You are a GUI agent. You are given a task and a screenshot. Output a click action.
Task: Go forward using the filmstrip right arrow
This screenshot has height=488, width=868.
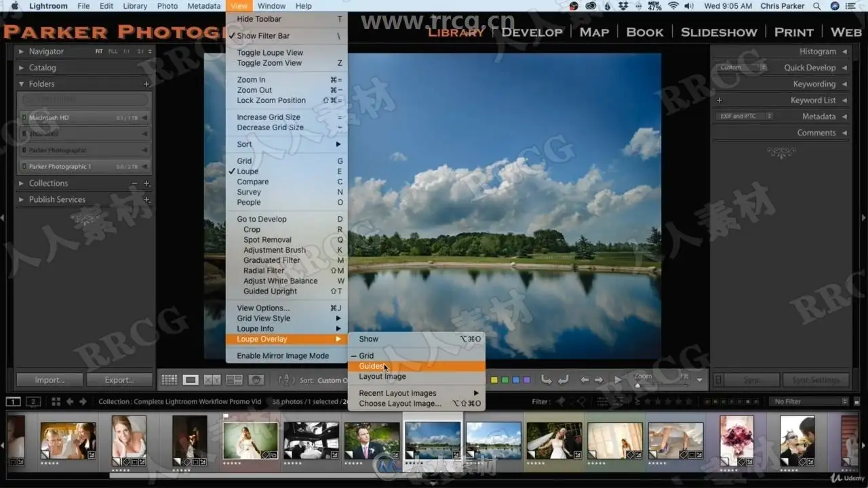(83, 401)
